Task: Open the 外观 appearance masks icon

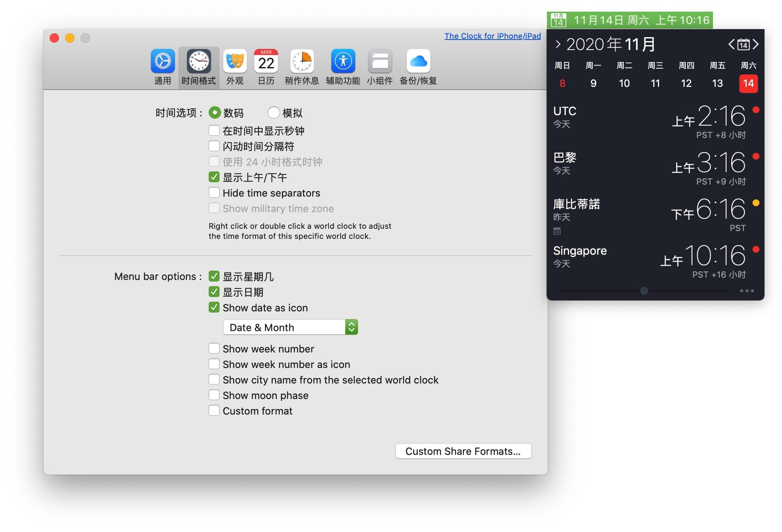Action: (x=235, y=61)
